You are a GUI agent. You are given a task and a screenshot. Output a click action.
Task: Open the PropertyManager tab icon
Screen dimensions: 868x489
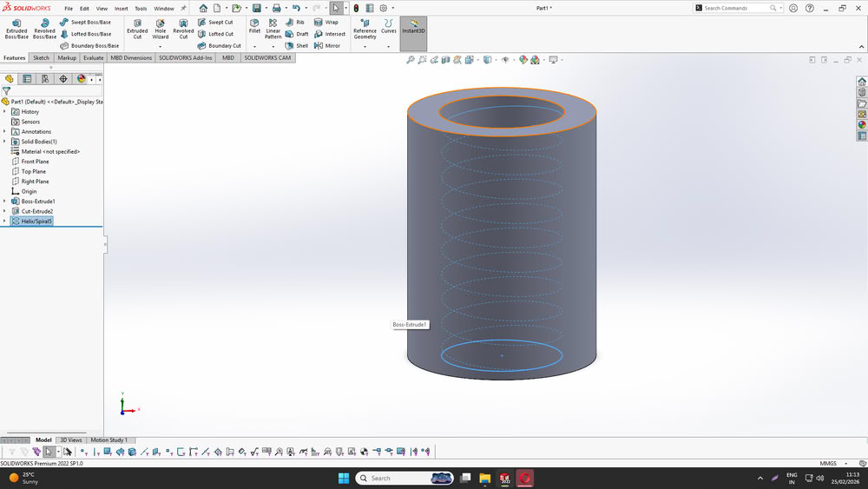(x=27, y=78)
